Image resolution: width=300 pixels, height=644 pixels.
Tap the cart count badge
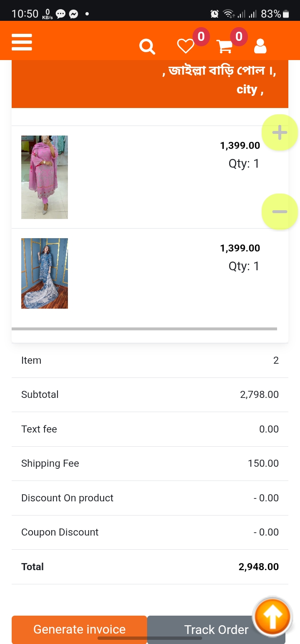coord(239,37)
